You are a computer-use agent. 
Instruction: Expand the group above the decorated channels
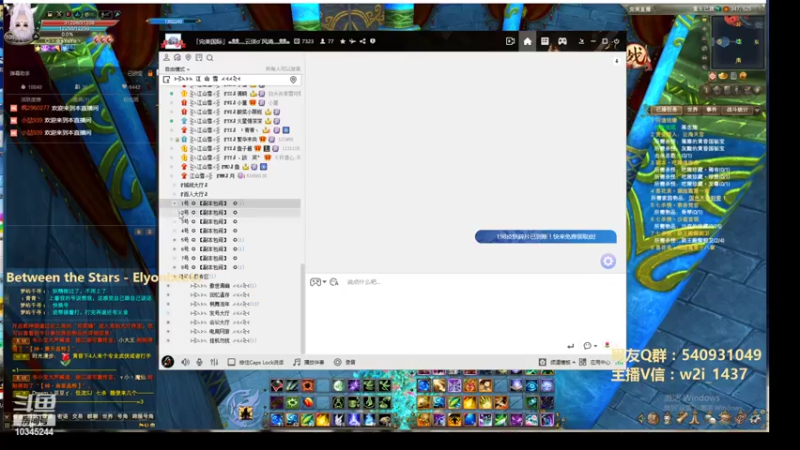point(174,277)
